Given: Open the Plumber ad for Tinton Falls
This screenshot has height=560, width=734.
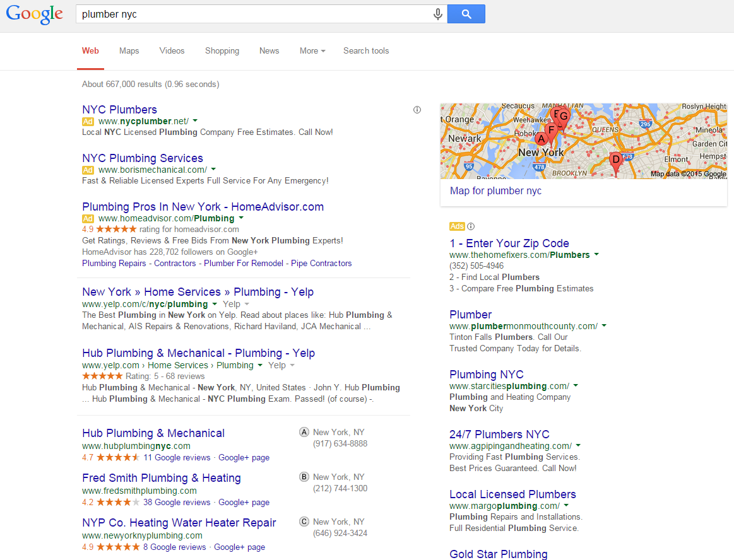Looking at the screenshot, I should [470, 315].
